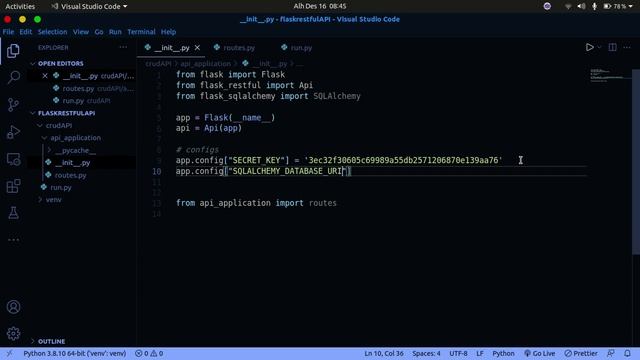Open the Testing flask view
The height and width of the screenshot is (360, 640).
coord(13,213)
